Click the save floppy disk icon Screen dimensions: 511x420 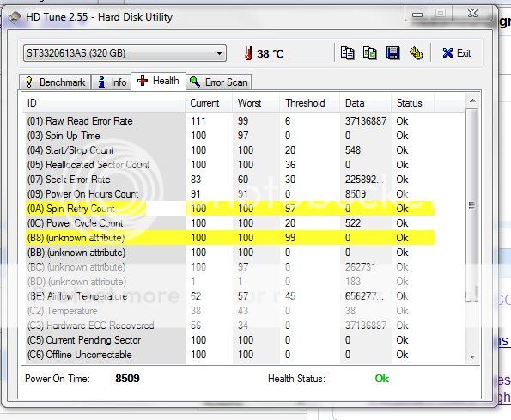tap(392, 52)
